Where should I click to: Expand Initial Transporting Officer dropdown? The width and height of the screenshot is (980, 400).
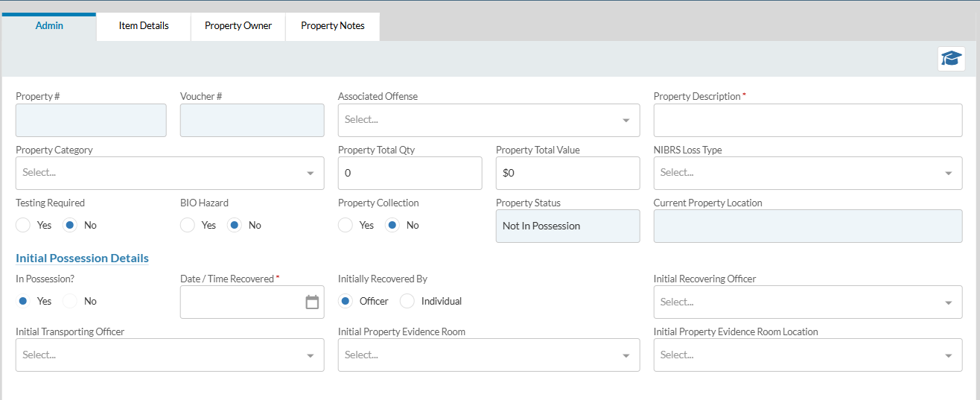(x=170, y=355)
